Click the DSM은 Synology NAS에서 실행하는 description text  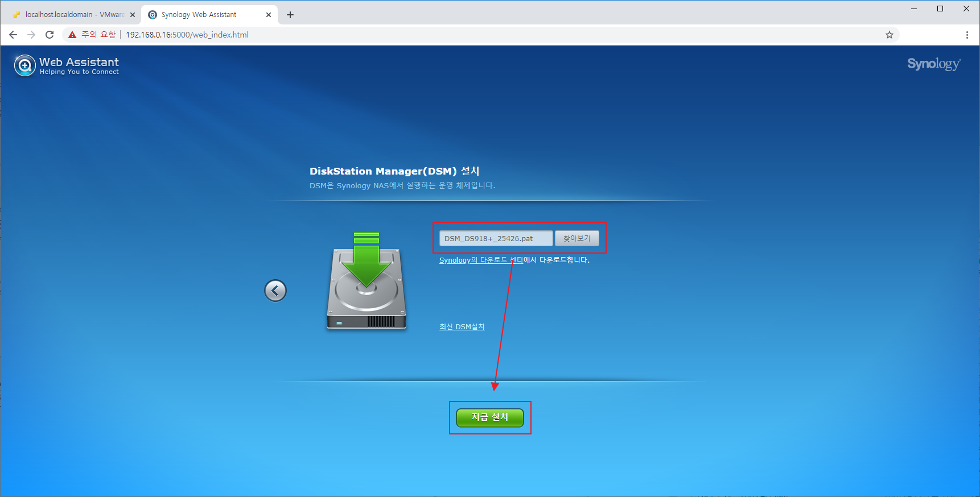click(x=402, y=185)
